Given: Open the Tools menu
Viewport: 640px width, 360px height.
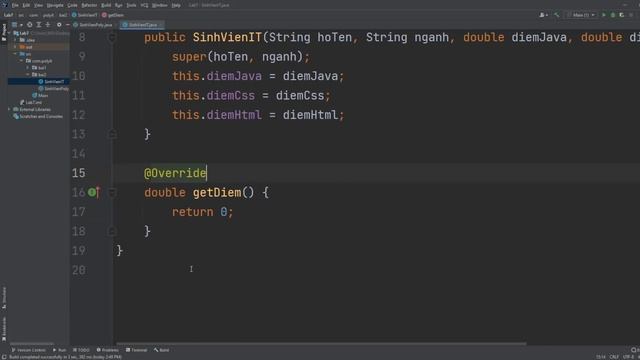Looking at the screenshot, I should tap(131, 5).
